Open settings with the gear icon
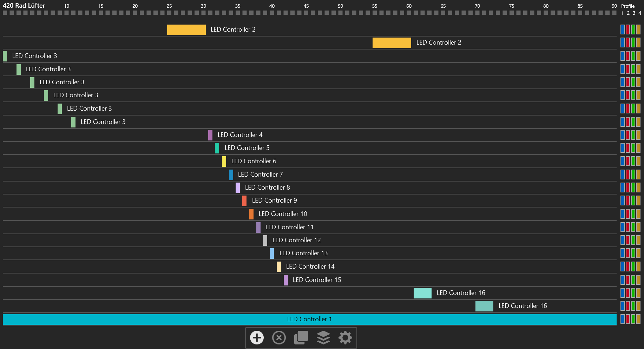The image size is (644, 349). coord(345,338)
